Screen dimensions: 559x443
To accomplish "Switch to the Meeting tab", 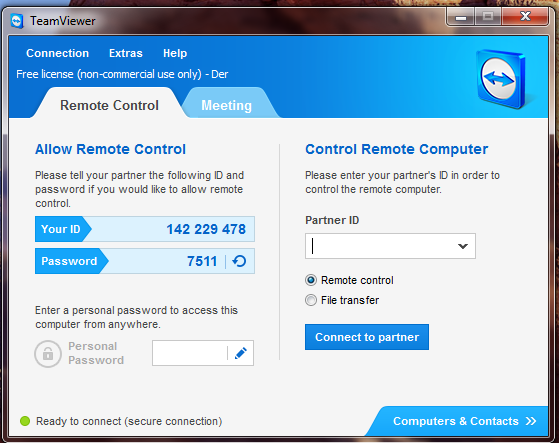I will [227, 105].
